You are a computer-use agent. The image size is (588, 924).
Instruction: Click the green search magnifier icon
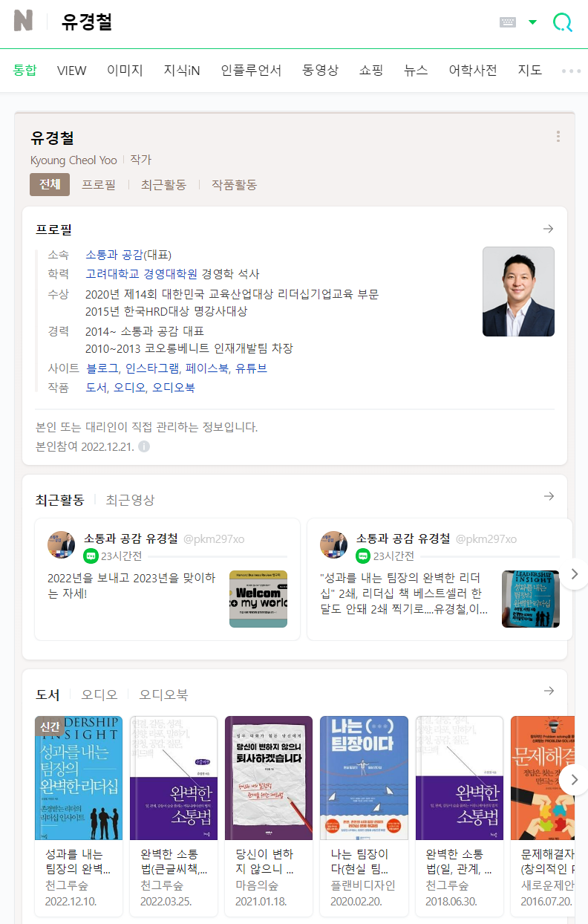click(x=563, y=22)
